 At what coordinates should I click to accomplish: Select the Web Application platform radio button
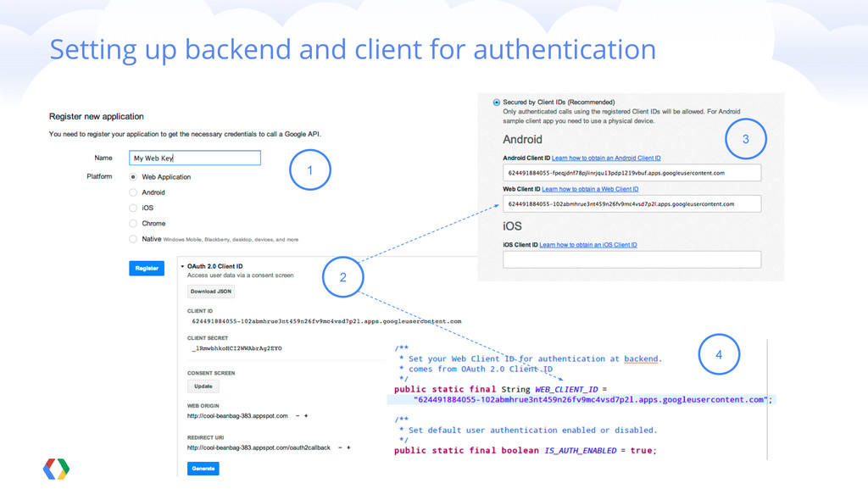[x=133, y=177]
